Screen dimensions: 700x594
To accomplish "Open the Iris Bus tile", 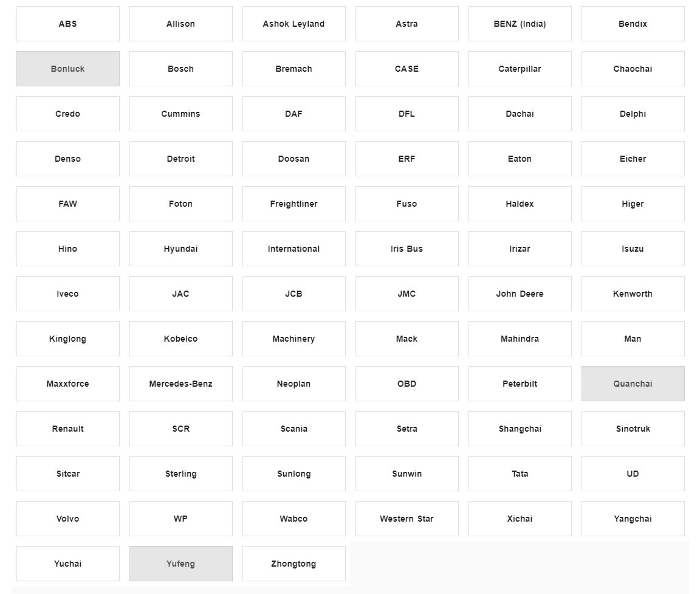I will pyautogui.click(x=407, y=249).
